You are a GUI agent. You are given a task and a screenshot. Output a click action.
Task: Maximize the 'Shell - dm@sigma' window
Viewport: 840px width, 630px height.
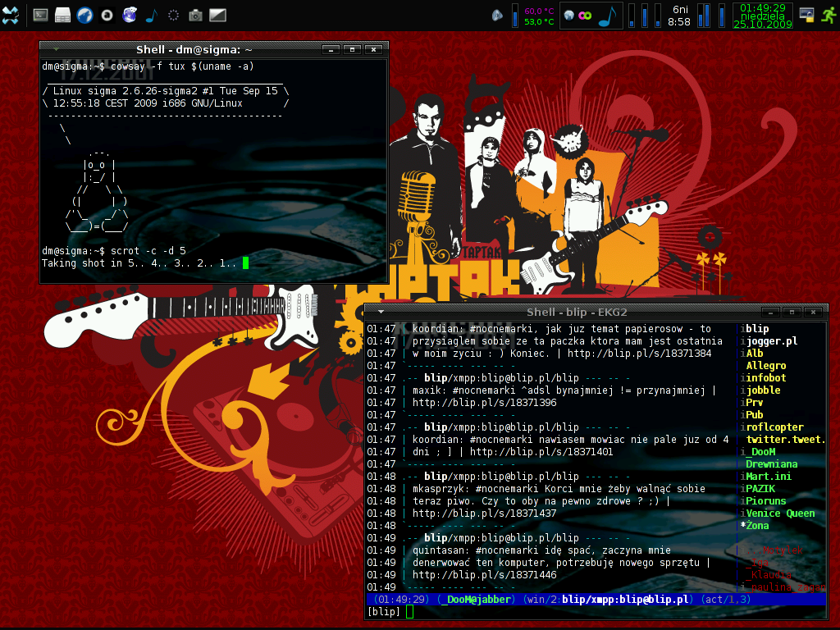[352, 50]
